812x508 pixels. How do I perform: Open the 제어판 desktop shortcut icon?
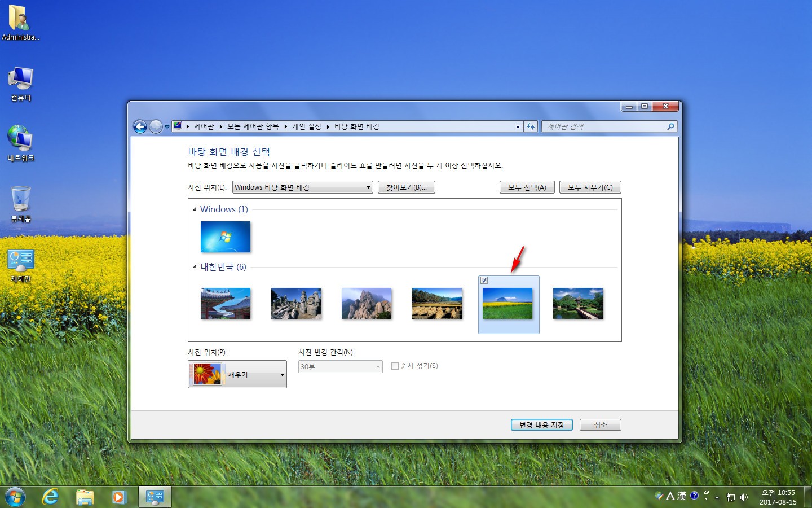point(20,265)
